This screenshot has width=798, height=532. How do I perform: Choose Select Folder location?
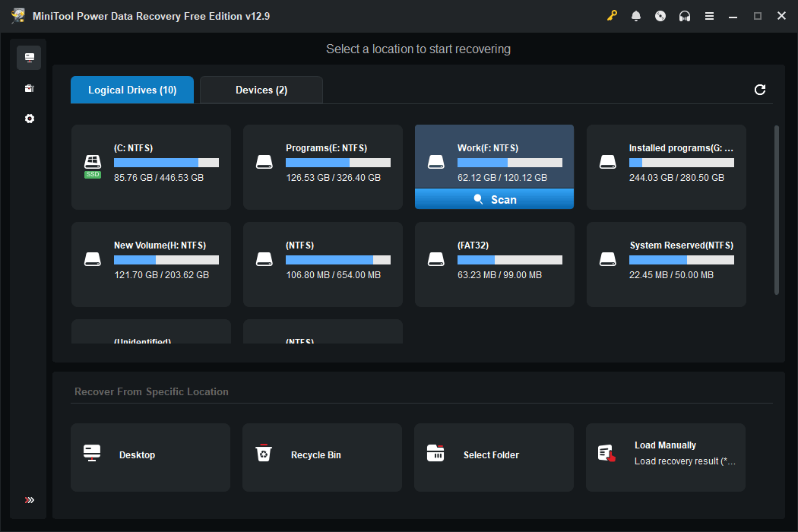[494, 458]
